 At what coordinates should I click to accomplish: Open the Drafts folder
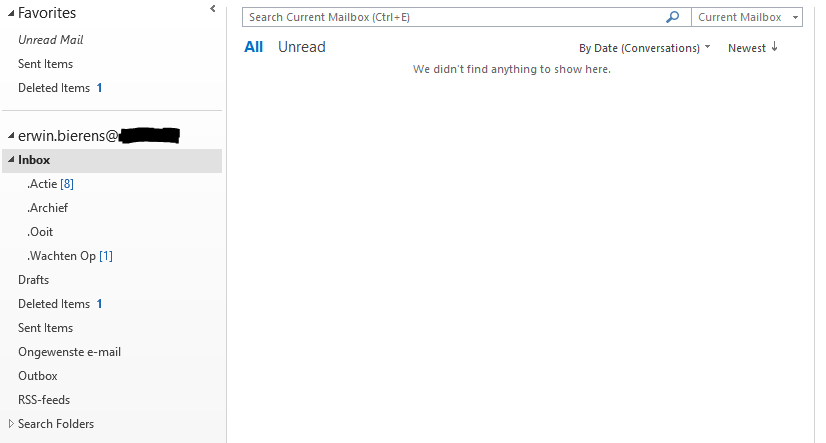pyautogui.click(x=33, y=280)
